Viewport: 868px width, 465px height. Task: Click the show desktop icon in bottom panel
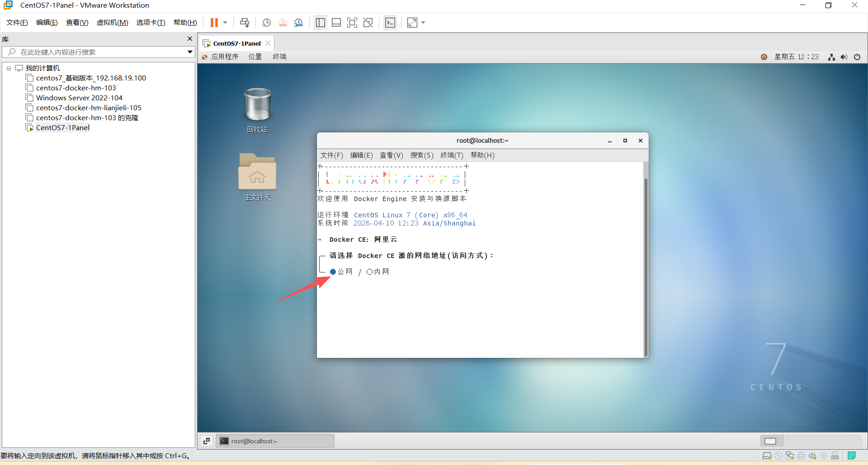(207, 441)
